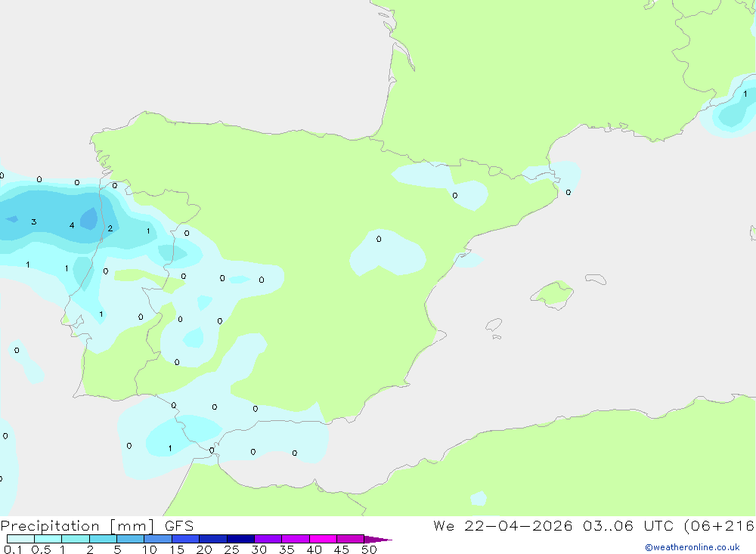
Task: Click the legend label '35'
Action: tap(287, 549)
